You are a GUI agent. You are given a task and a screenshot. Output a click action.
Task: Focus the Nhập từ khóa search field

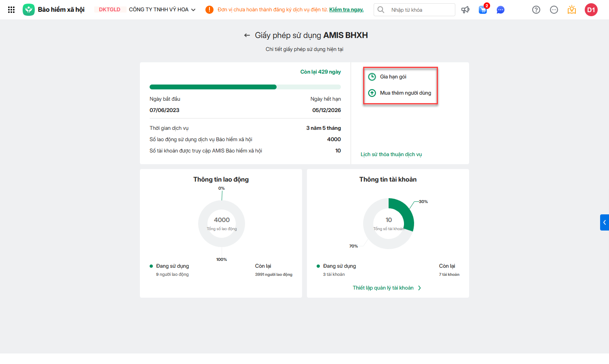(421, 10)
